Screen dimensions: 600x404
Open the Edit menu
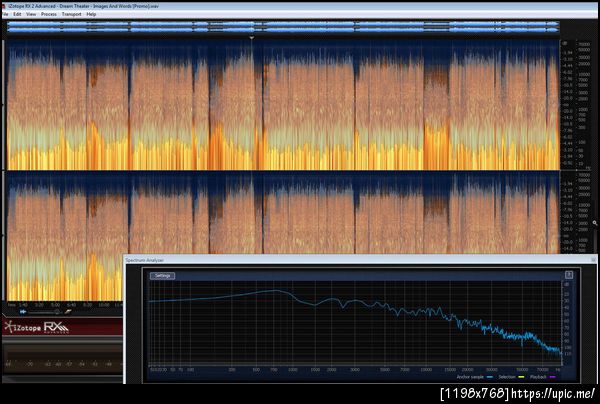point(17,14)
